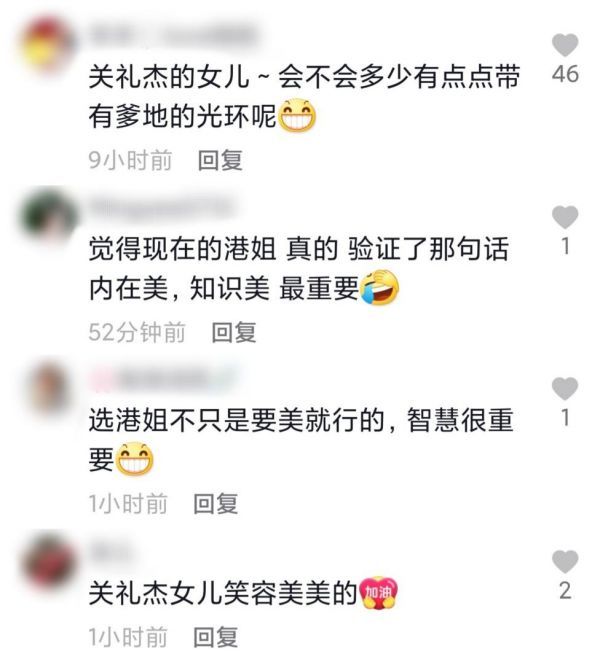Image resolution: width=600 pixels, height=670 pixels.
Task: Select the comment text 觉得现在的港姐
Action: [x=182, y=249]
